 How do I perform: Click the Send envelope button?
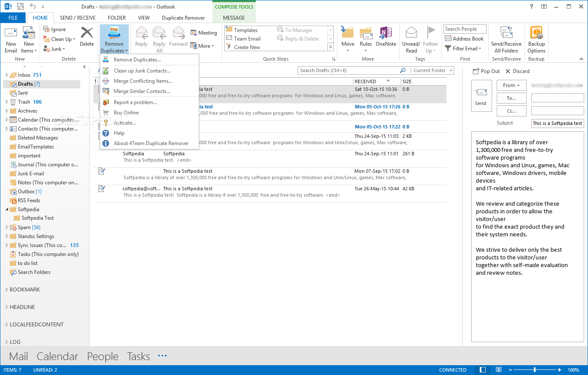(x=481, y=96)
